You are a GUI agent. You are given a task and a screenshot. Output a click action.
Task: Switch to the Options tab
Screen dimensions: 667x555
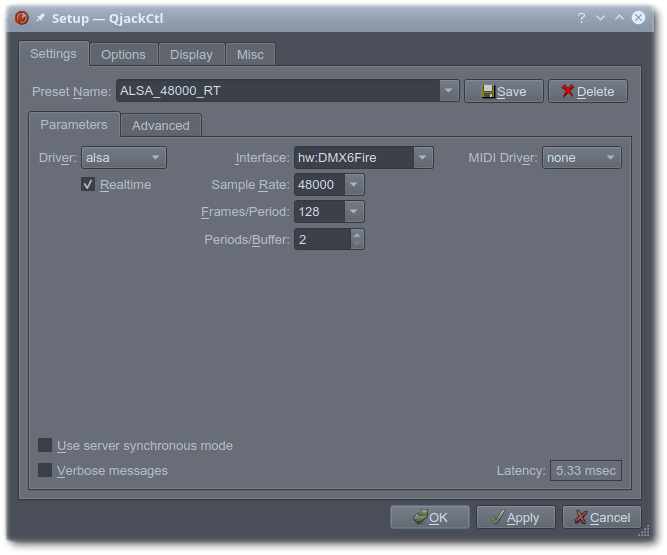point(123,54)
